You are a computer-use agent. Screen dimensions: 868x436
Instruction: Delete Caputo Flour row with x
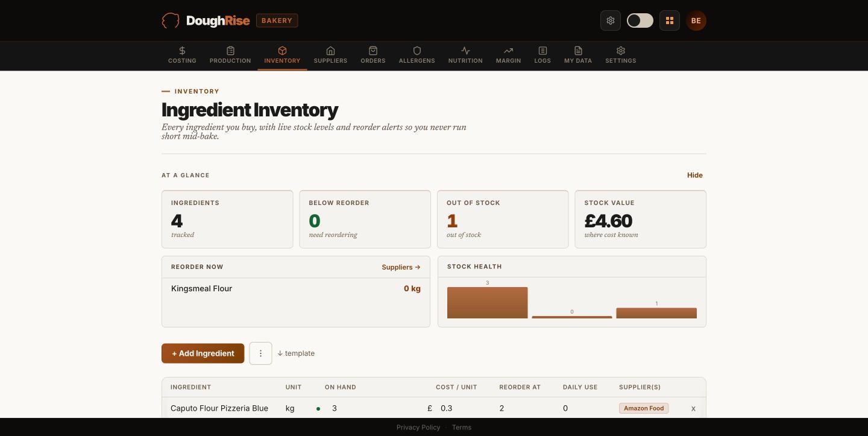point(693,408)
